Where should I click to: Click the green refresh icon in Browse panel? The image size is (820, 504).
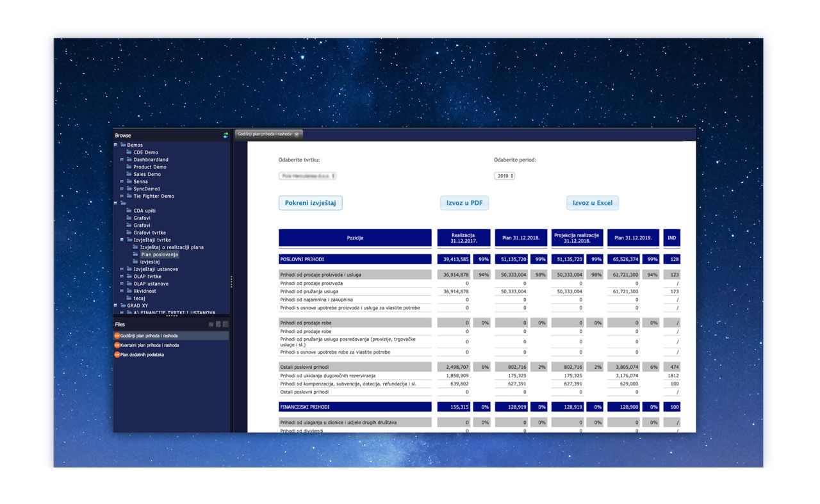[225, 135]
